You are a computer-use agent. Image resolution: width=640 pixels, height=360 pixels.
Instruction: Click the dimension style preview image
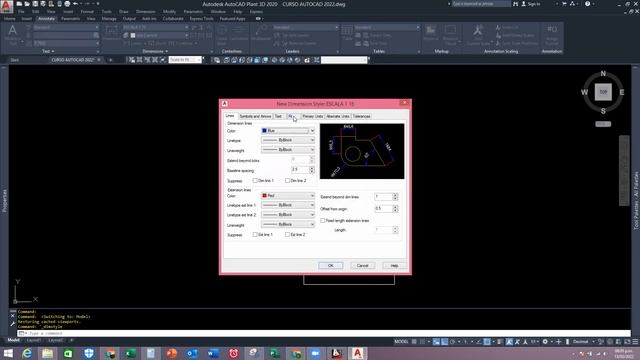click(362, 151)
